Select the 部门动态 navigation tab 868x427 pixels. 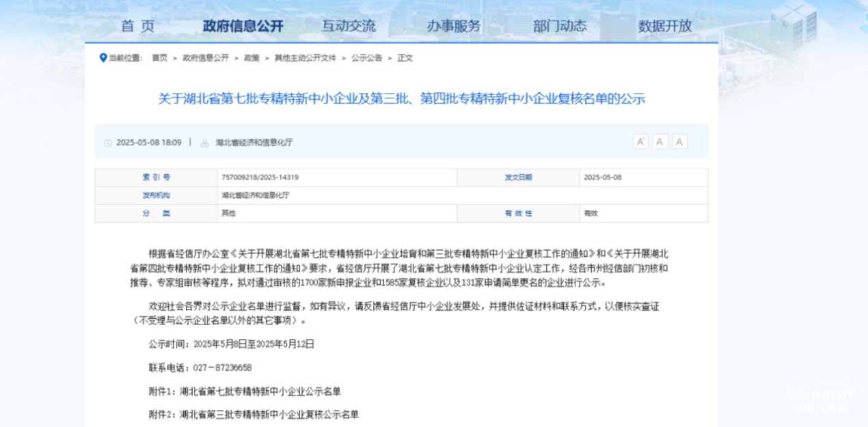[x=560, y=27]
